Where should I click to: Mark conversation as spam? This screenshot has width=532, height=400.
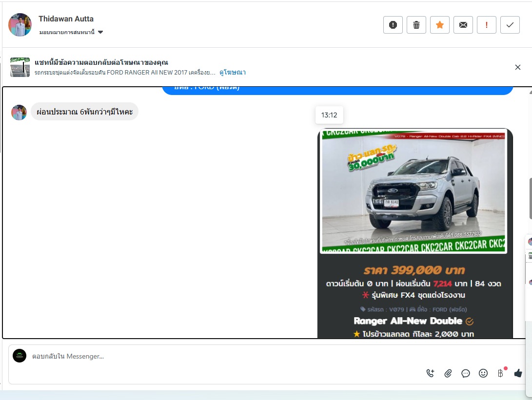tap(393, 25)
